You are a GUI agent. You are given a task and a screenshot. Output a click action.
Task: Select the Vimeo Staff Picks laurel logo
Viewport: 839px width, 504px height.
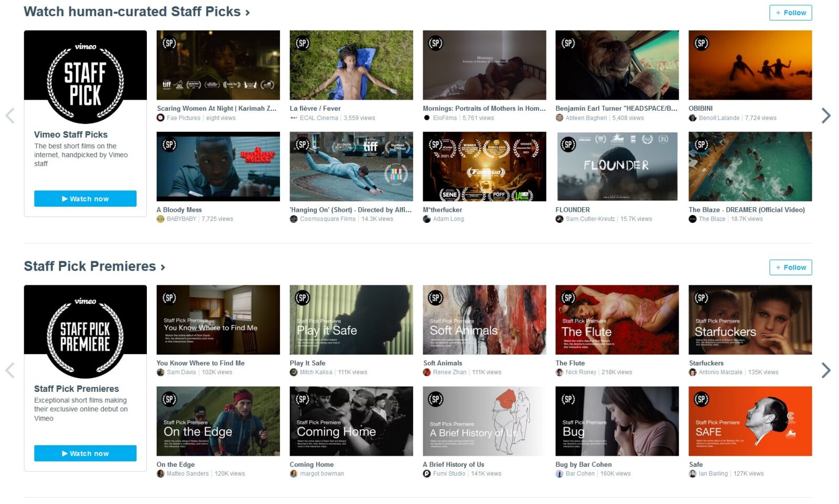coord(85,77)
